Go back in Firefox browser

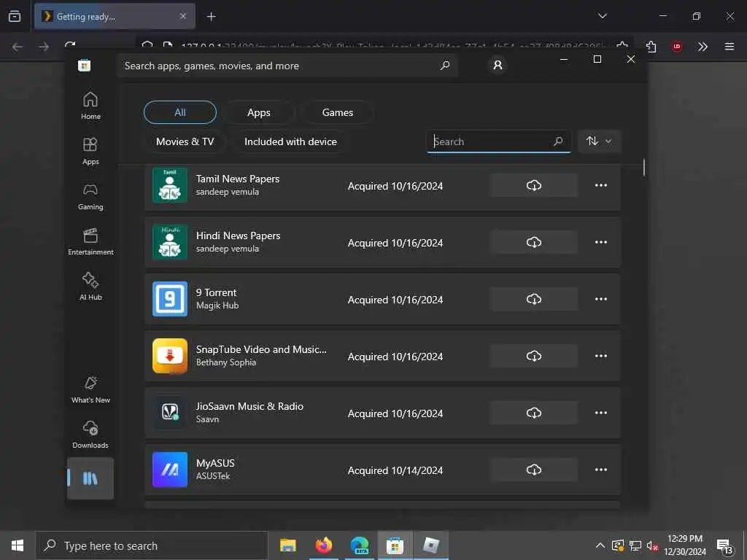[18, 47]
